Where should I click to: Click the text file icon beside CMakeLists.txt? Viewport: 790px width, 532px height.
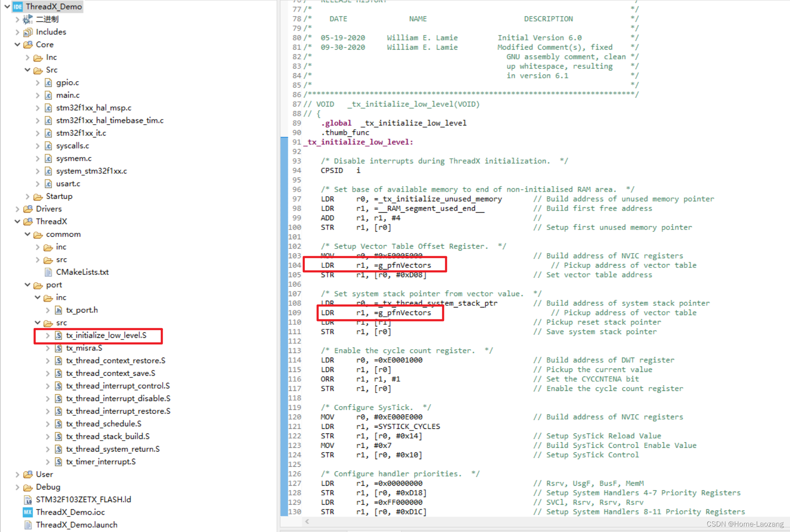click(48, 272)
